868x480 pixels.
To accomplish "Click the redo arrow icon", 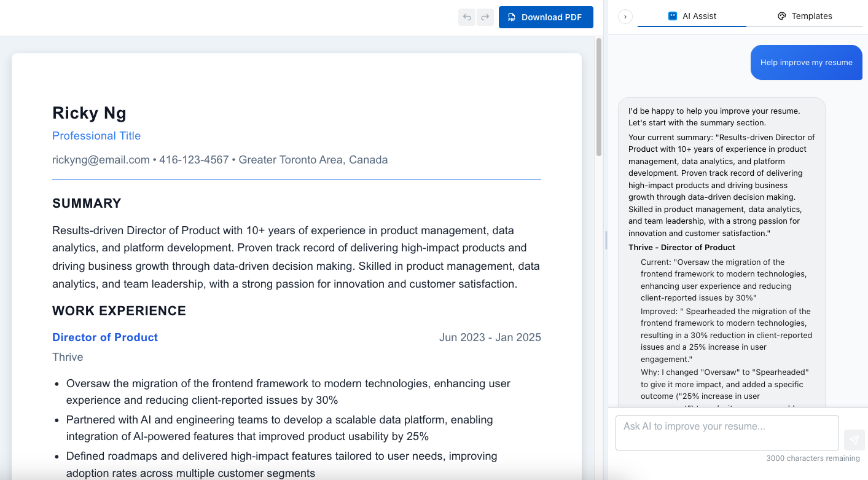I will point(485,17).
